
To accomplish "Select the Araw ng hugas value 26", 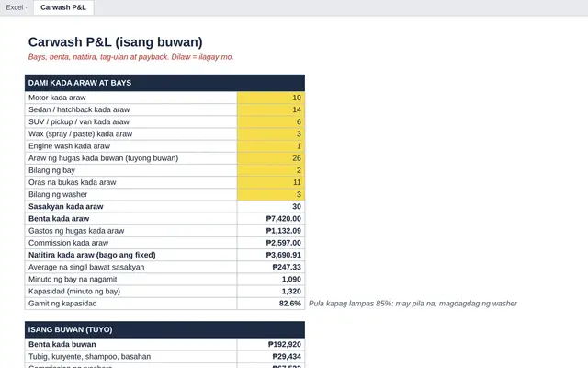I will (x=271, y=158).
